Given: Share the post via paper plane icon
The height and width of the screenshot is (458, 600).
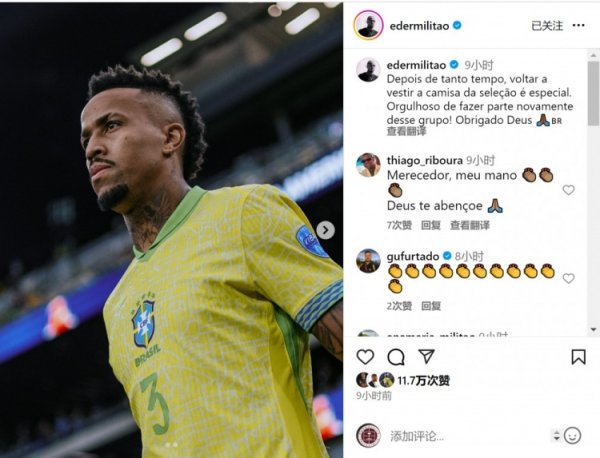Looking at the screenshot, I should coord(426,356).
